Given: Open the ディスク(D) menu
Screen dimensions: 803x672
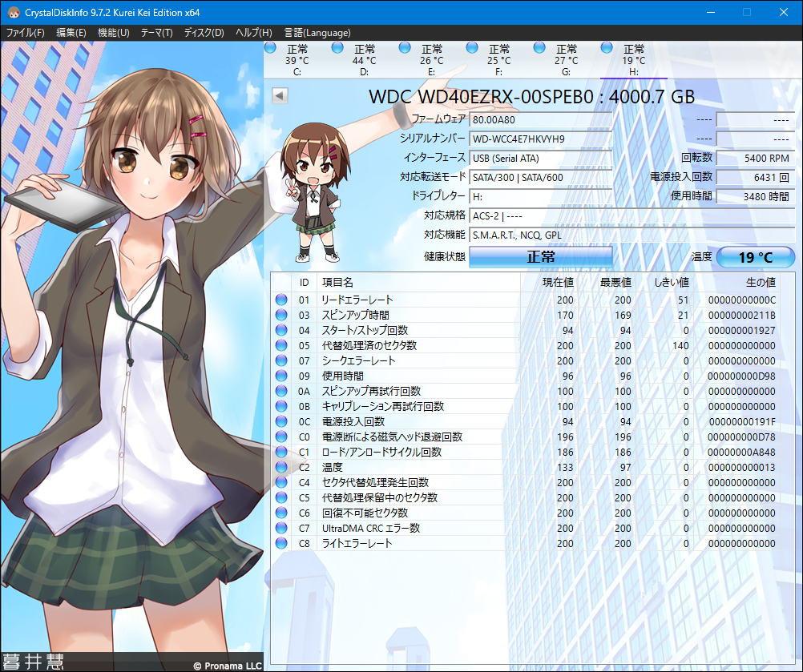Looking at the screenshot, I should [x=204, y=33].
